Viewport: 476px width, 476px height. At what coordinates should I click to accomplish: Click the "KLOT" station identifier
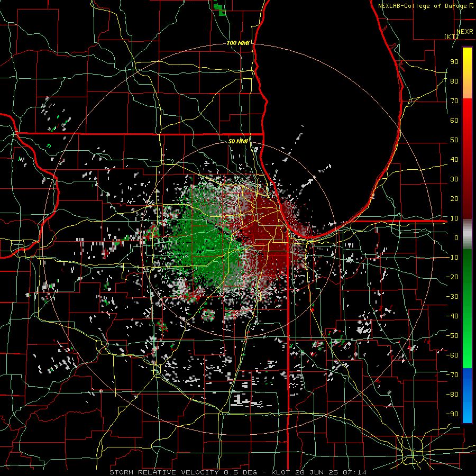(x=281, y=472)
